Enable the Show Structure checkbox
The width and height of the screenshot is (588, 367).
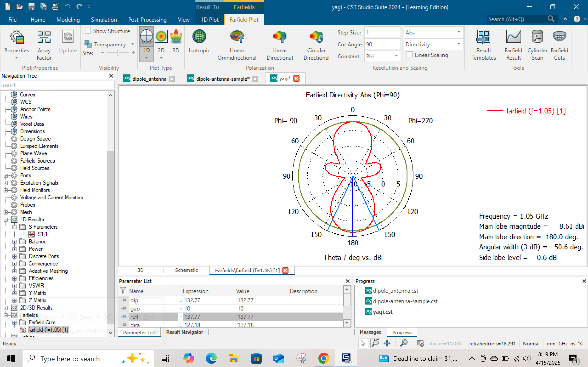88,31
